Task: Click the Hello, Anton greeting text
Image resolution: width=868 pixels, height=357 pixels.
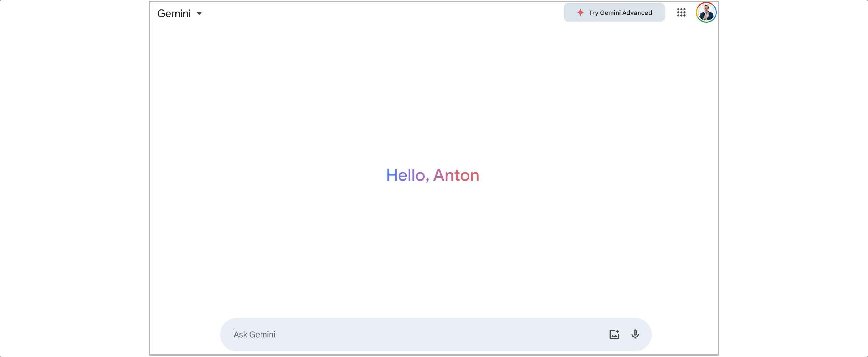Action: click(x=432, y=175)
